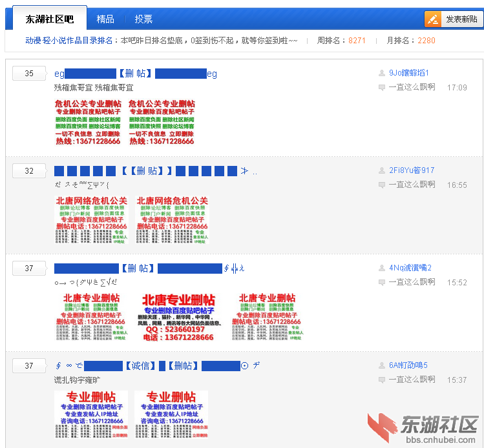
Task: Click the comment icon in the 16:55 row
Action: pyautogui.click(x=382, y=185)
